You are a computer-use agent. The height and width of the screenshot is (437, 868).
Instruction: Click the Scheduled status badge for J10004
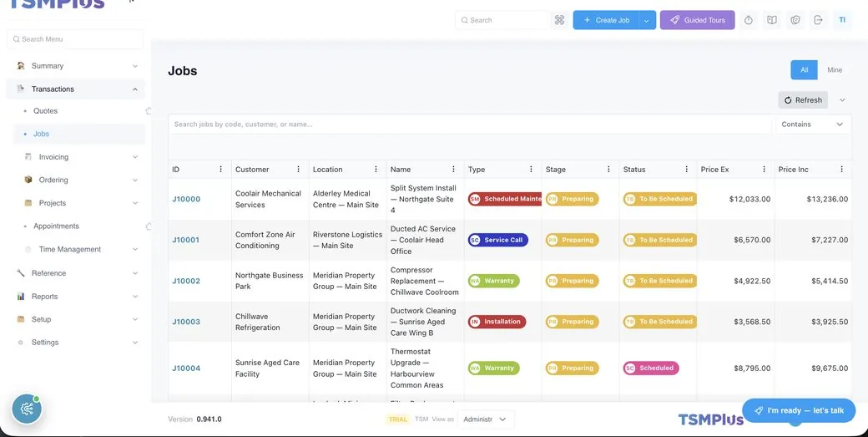[x=651, y=368]
